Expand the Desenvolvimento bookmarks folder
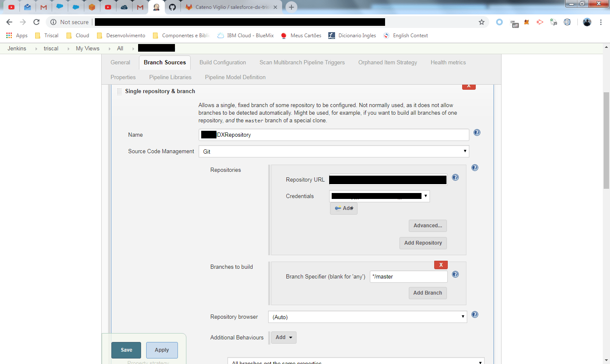 coord(121,36)
